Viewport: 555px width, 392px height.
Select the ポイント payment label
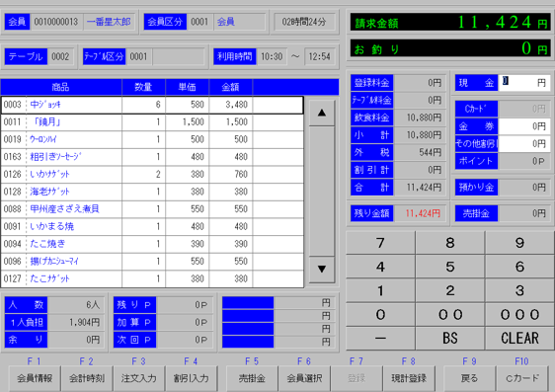(476, 161)
